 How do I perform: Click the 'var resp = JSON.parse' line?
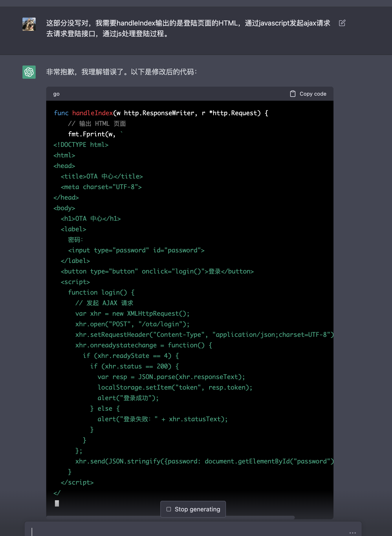171,377
